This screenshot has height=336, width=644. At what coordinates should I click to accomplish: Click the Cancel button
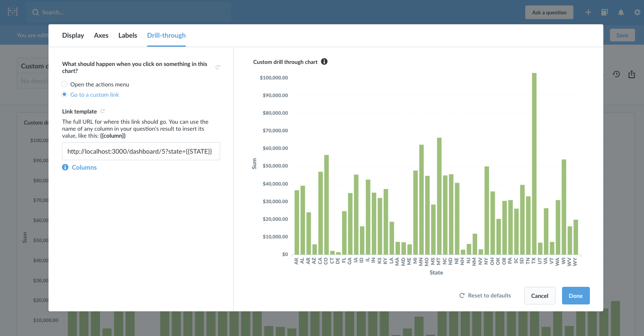pyautogui.click(x=539, y=296)
